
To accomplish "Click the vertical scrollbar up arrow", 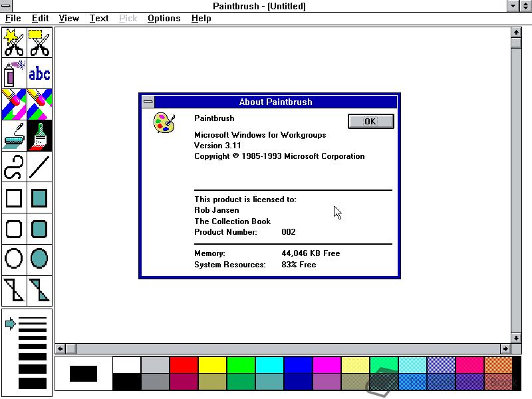I will [516, 32].
